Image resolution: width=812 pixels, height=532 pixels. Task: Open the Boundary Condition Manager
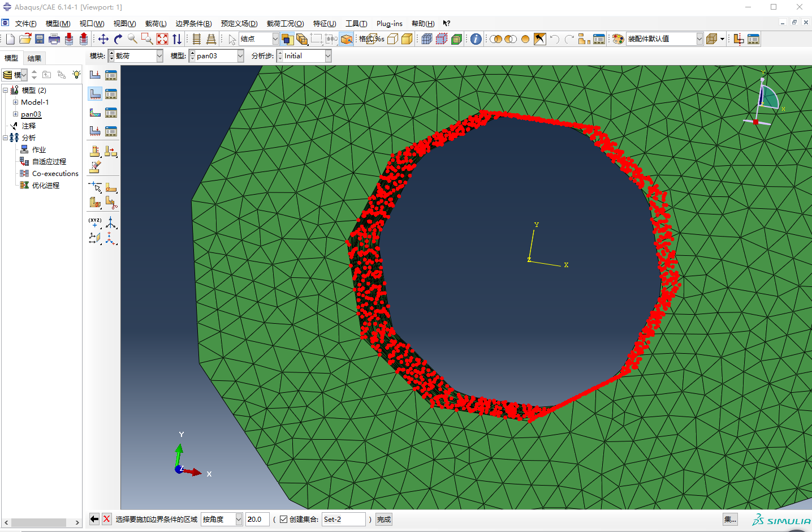(111, 94)
